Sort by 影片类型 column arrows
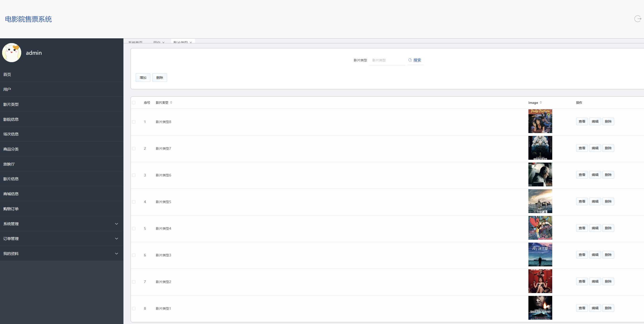Image resolution: width=644 pixels, height=324 pixels. [171, 103]
